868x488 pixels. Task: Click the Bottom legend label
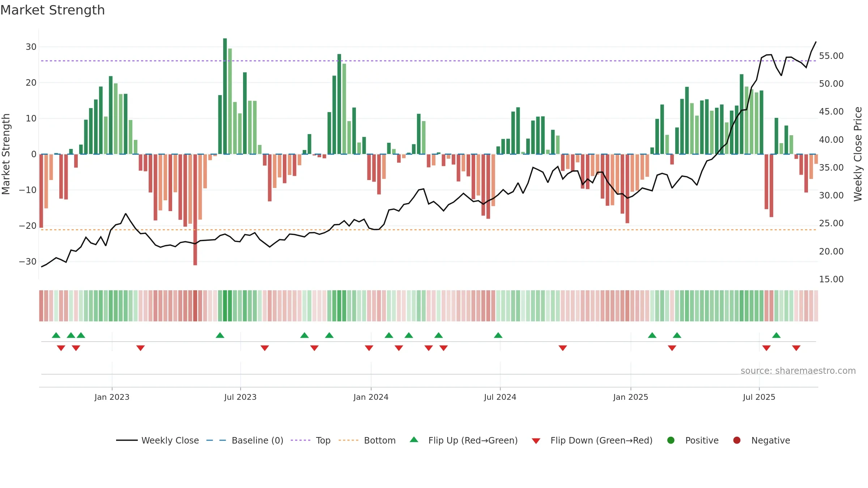coord(380,440)
